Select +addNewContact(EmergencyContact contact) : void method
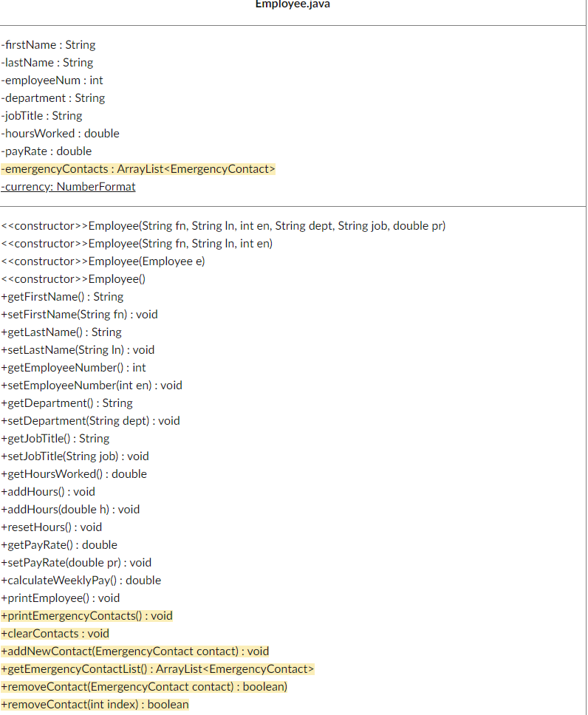 (x=135, y=652)
